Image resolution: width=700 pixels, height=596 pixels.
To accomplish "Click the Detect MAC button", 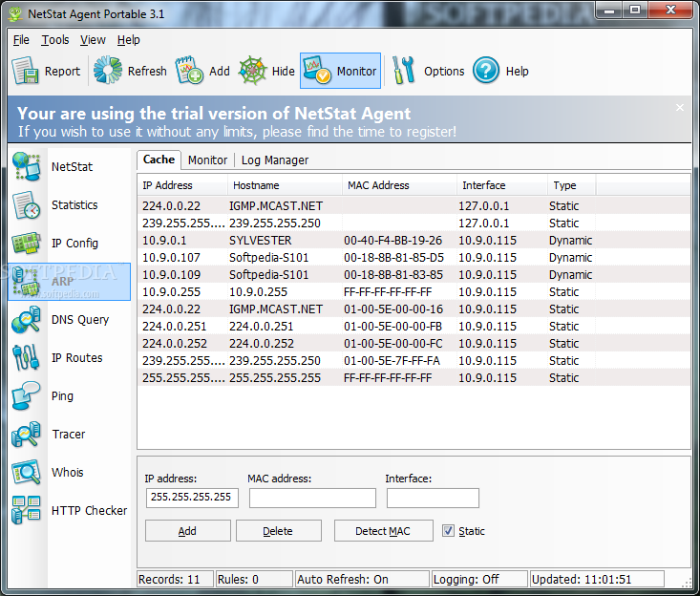I will point(384,531).
